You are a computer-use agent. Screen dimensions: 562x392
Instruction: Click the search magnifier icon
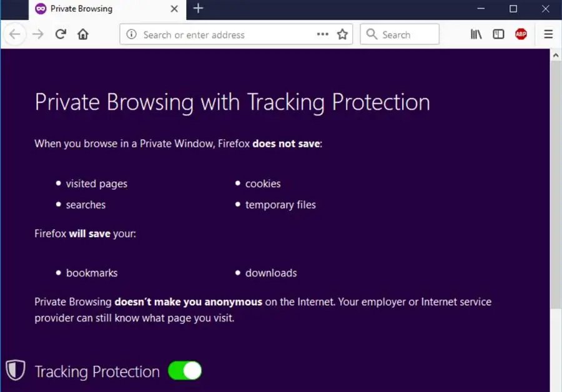pos(372,34)
